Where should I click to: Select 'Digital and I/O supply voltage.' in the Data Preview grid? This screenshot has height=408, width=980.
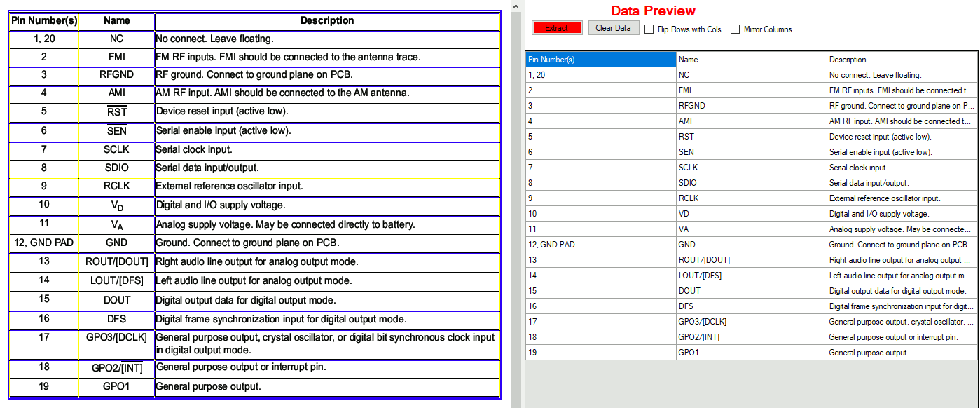pyautogui.click(x=902, y=214)
